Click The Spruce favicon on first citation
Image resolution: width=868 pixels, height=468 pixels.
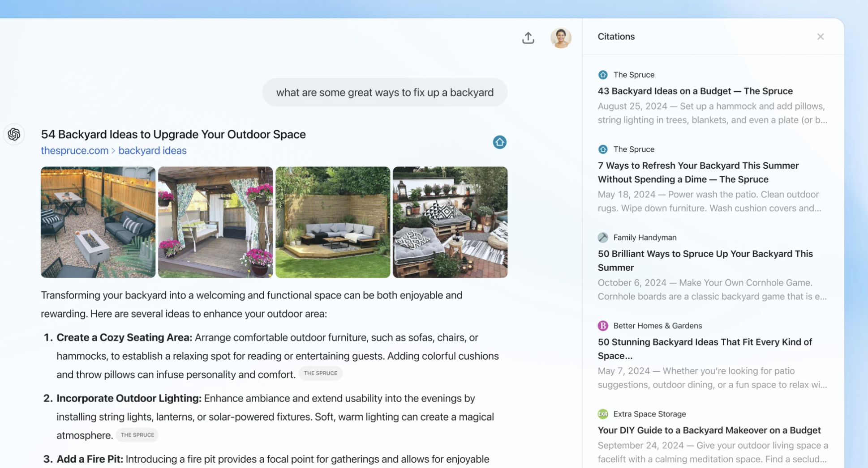[603, 75]
